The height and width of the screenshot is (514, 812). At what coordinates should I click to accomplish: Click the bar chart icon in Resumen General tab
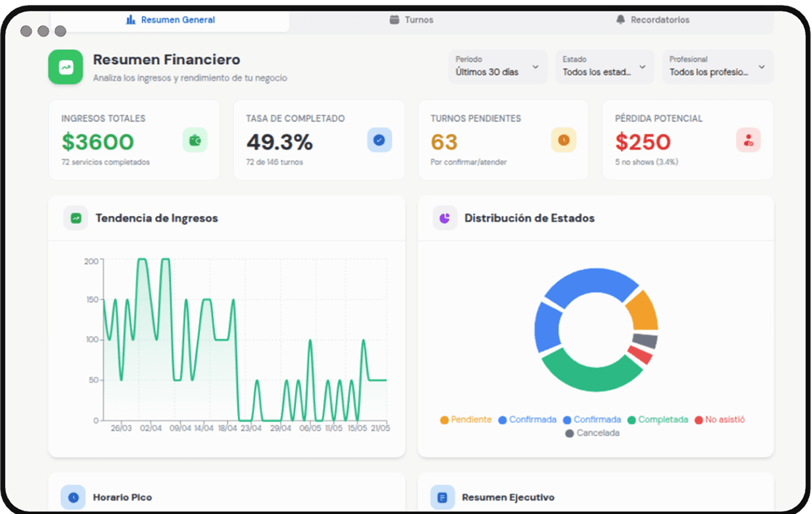coord(131,20)
